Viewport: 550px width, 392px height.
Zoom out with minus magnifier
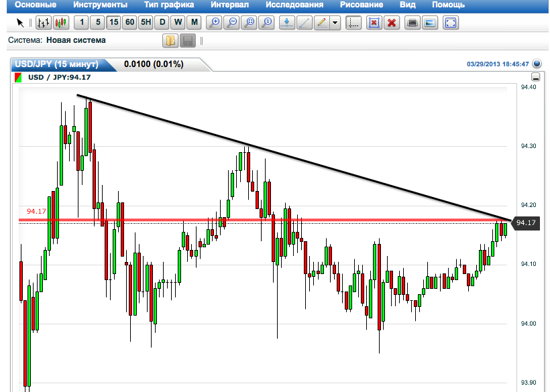coord(231,23)
